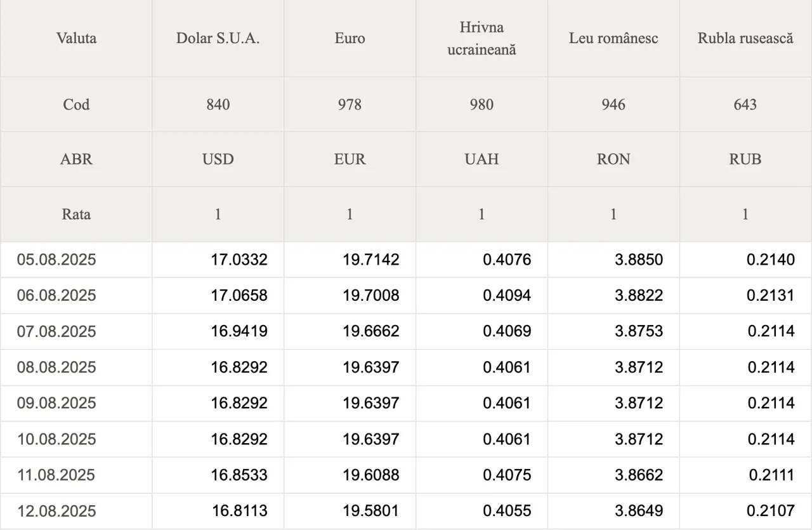This screenshot has height=530, width=812.
Task: Click UAH rate 0.4094 cell
Action: (482, 295)
